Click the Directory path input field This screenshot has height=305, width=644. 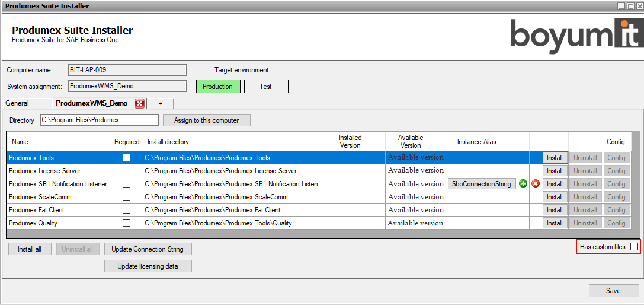[99, 120]
